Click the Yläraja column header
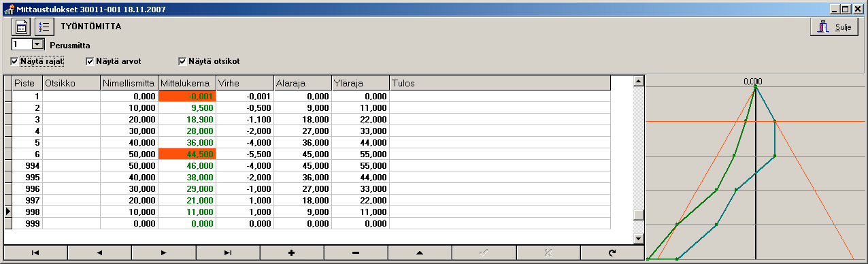Screen dimensions: 868x264 360,83
